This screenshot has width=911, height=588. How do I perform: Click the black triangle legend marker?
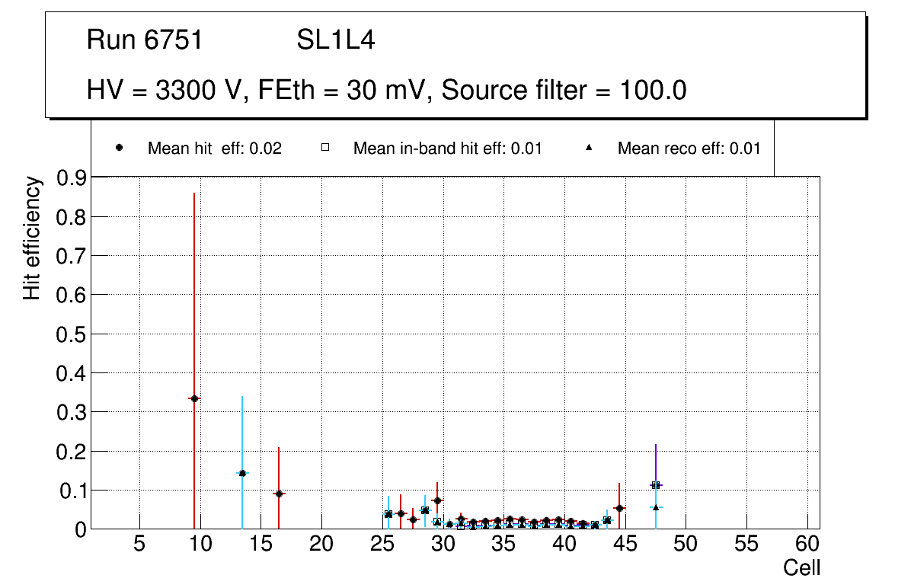coord(589,148)
